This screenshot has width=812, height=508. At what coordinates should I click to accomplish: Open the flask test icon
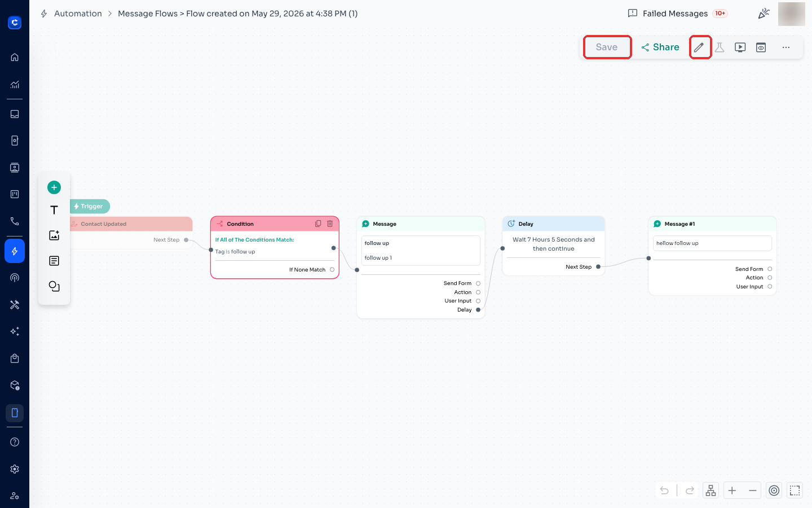point(720,47)
